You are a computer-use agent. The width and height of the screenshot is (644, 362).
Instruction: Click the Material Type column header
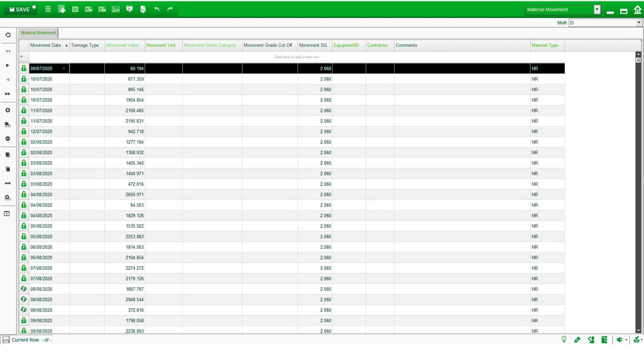click(x=547, y=45)
